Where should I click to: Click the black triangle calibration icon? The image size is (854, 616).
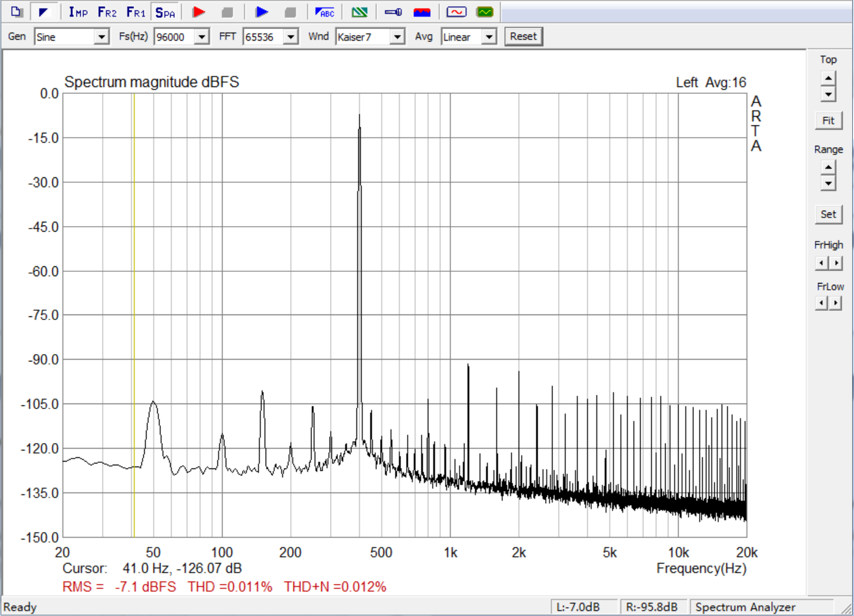(44, 12)
